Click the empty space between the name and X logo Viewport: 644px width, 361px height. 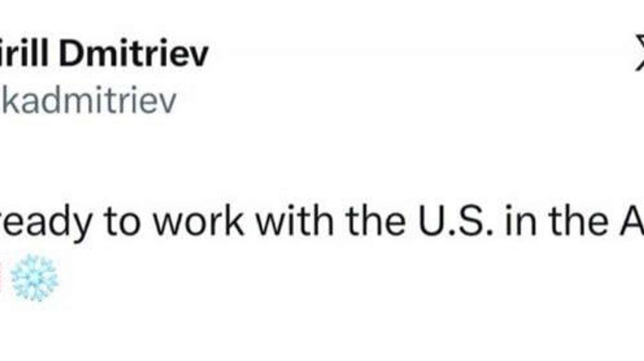click(x=402, y=53)
